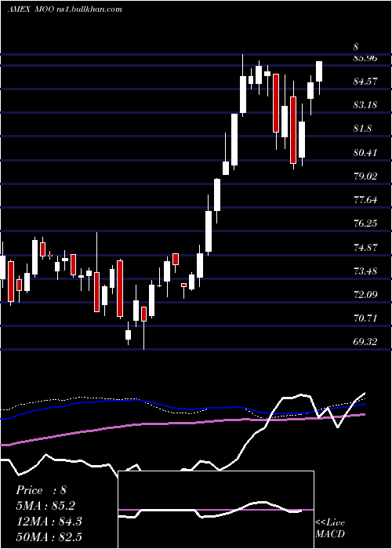This screenshot has height=549, width=392.
Task: Click the 76.25 price axis label
Action: (x=365, y=224)
